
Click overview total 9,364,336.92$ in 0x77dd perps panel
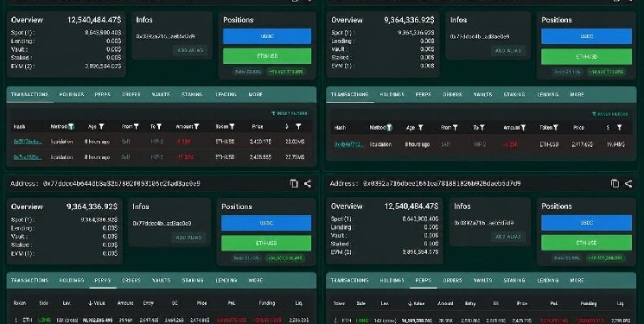92,206
